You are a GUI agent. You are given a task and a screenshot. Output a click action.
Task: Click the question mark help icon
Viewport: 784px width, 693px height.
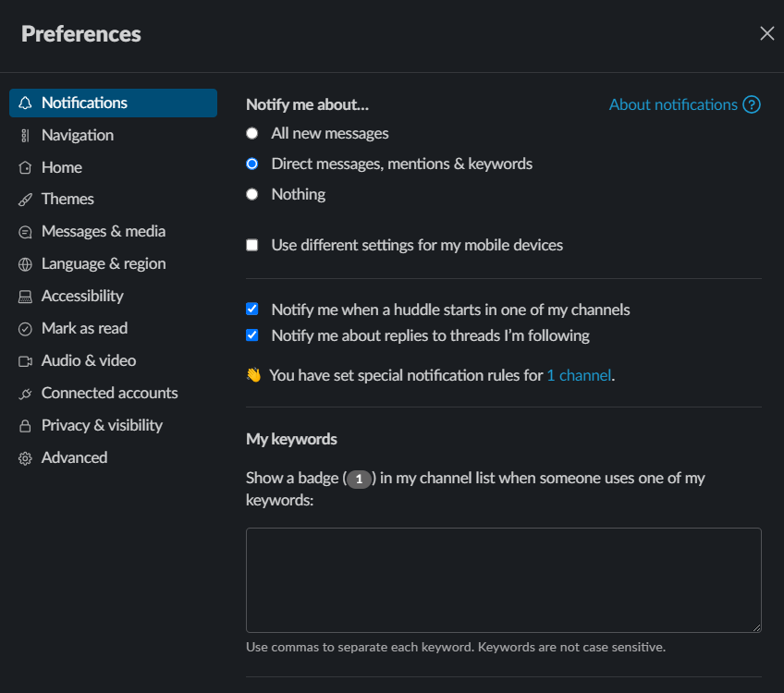point(751,104)
